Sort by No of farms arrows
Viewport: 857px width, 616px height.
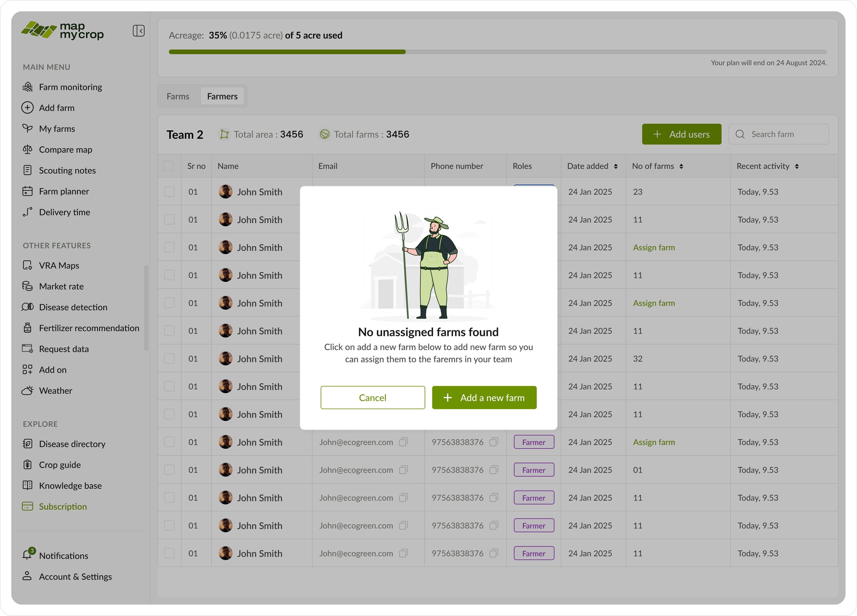tap(681, 166)
